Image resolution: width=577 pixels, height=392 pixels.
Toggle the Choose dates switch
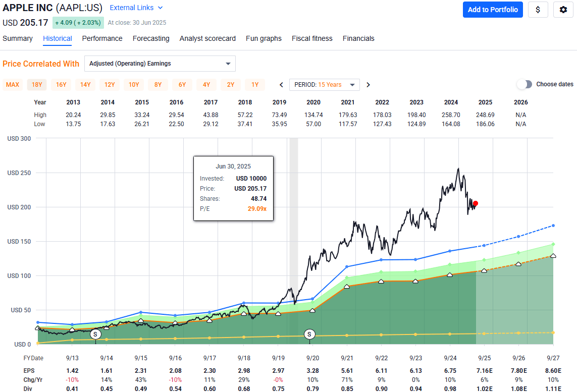(524, 85)
